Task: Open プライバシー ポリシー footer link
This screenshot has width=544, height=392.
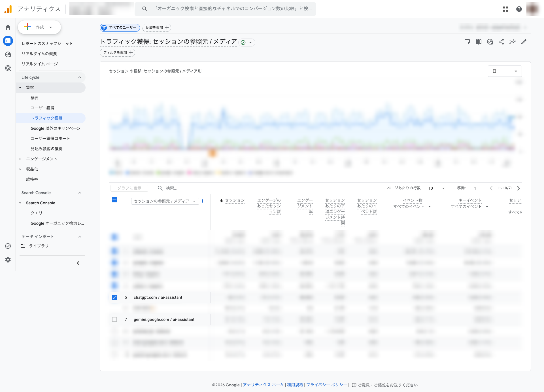Action: click(x=327, y=385)
